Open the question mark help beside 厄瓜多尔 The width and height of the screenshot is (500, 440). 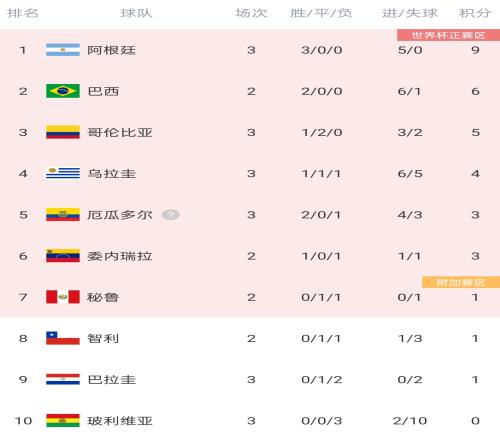[x=171, y=215]
